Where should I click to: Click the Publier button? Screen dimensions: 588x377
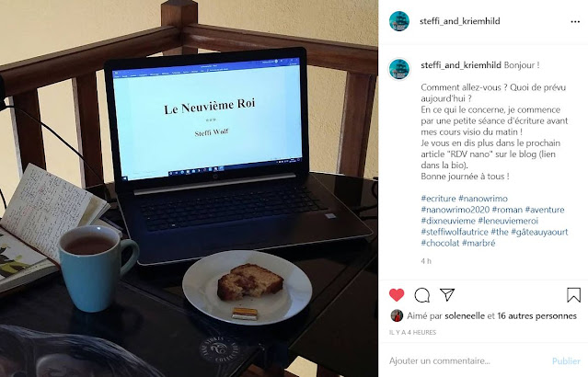point(566,360)
